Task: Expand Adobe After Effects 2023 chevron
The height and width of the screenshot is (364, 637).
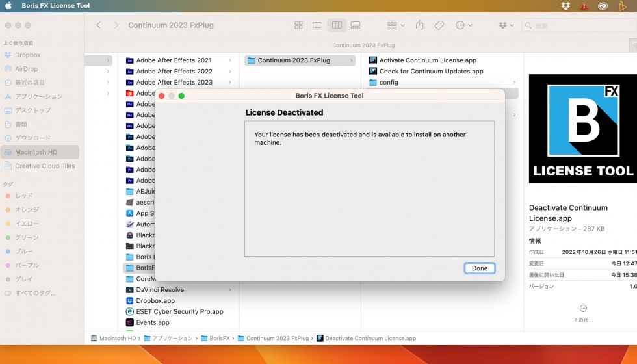Action: point(230,82)
